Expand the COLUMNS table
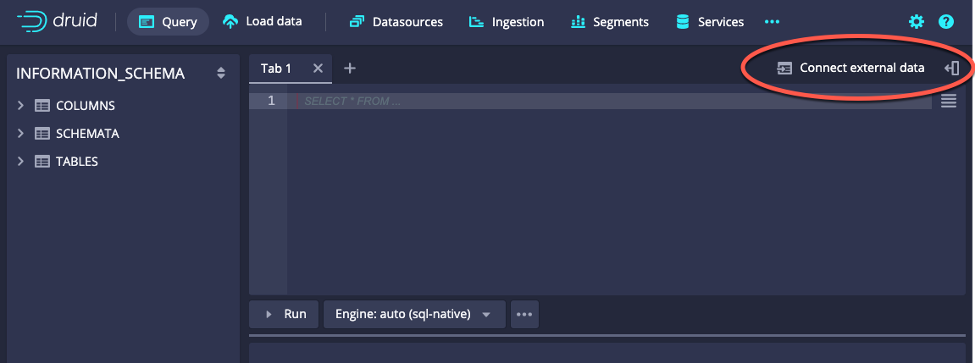The height and width of the screenshot is (364, 977). (21, 105)
